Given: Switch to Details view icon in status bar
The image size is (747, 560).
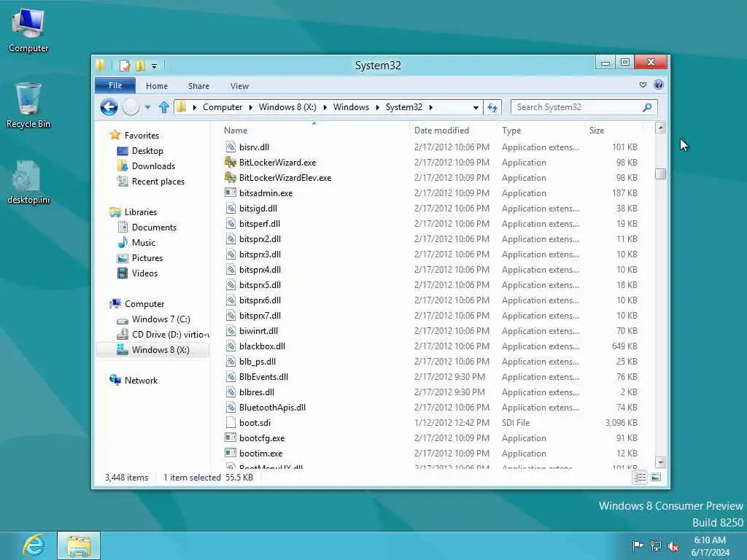Looking at the screenshot, I should coord(640,477).
